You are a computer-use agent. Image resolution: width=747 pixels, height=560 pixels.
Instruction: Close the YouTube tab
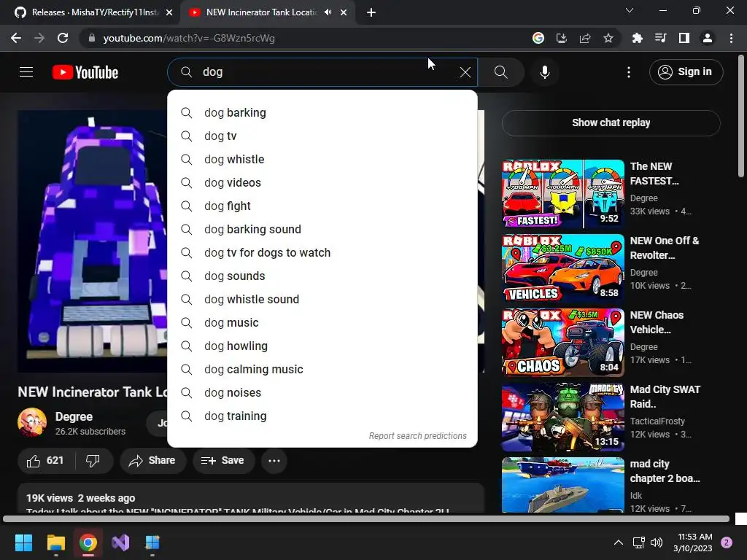pos(344,13)
